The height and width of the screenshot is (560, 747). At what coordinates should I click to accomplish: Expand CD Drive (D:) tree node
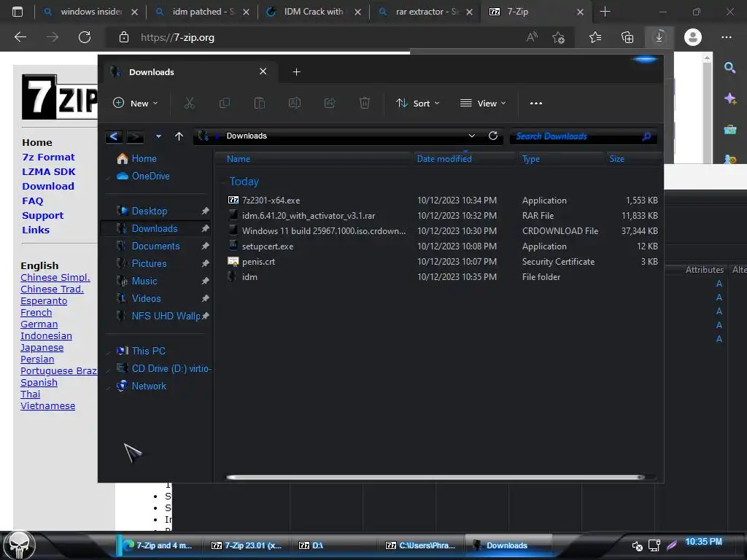(109, 369)
